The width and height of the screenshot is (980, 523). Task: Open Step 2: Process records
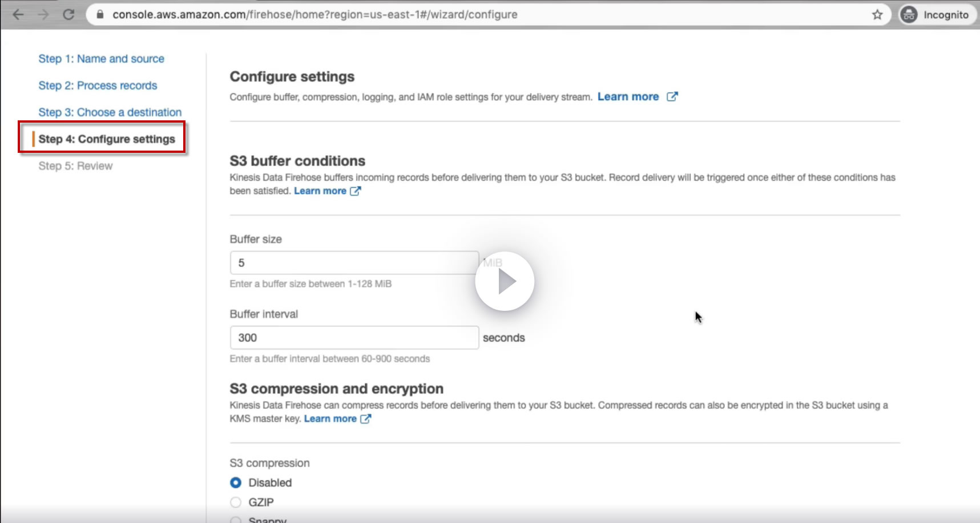tap(98, 86)
